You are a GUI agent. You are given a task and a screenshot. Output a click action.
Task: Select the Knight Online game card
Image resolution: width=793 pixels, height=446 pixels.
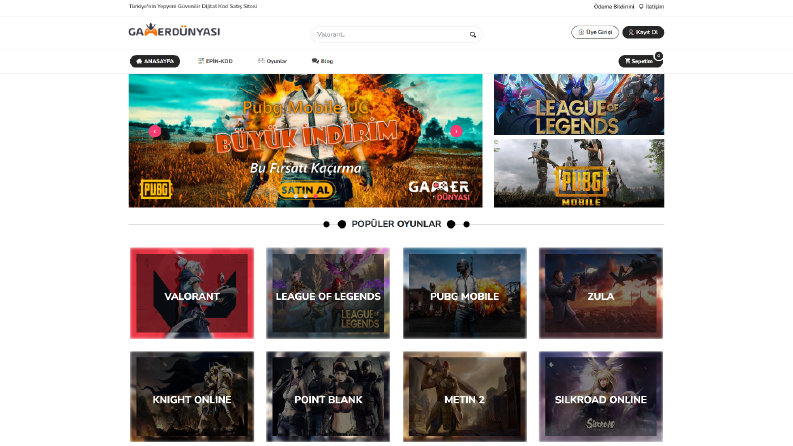[192, 397]
